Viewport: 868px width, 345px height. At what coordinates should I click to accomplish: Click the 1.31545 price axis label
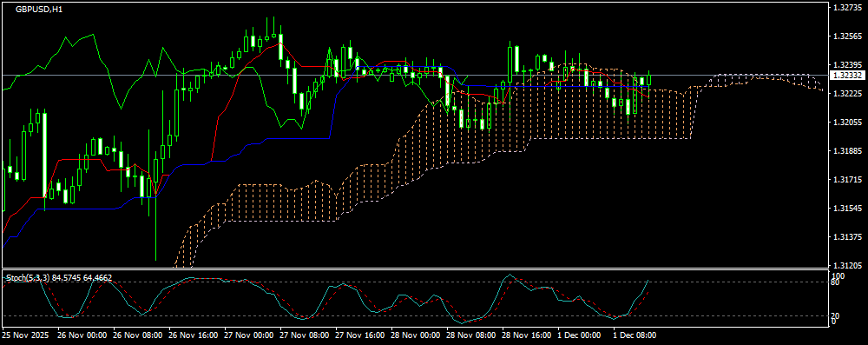(848, 209)
